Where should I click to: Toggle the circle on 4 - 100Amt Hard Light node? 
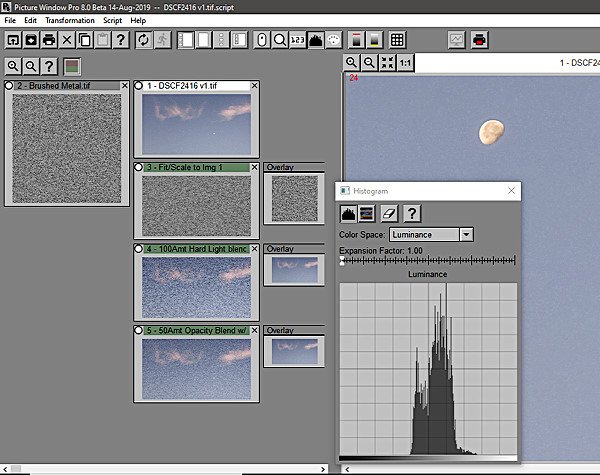coord(139,248)
